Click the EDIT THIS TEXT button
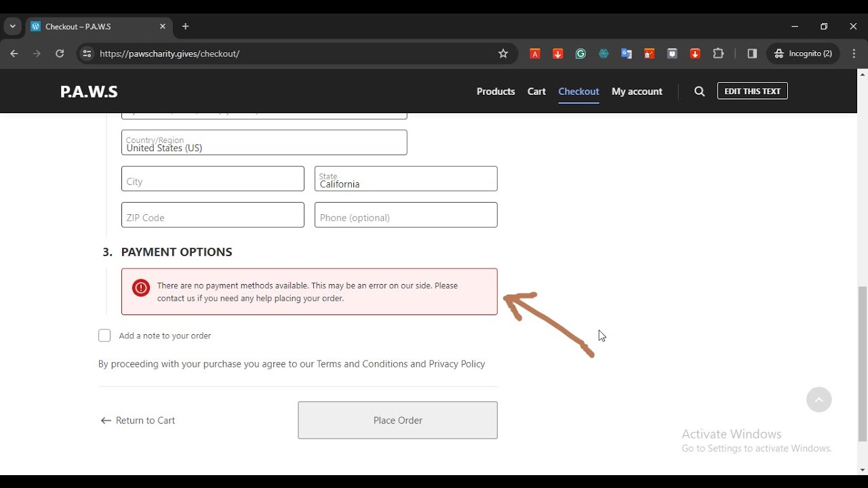Screen dimensions: 868x488 tap(753, 91)
